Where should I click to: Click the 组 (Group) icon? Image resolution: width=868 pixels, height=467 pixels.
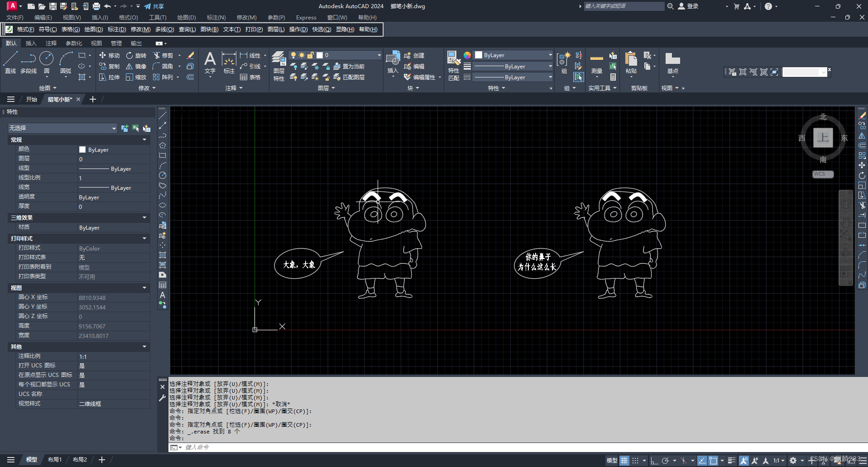pos(564,63)
